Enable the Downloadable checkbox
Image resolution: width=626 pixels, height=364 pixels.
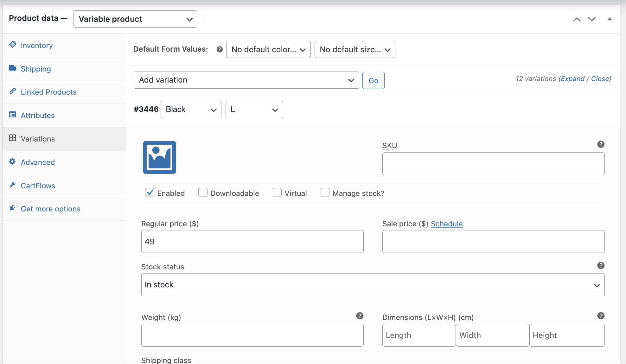click(x=203, y=192)
